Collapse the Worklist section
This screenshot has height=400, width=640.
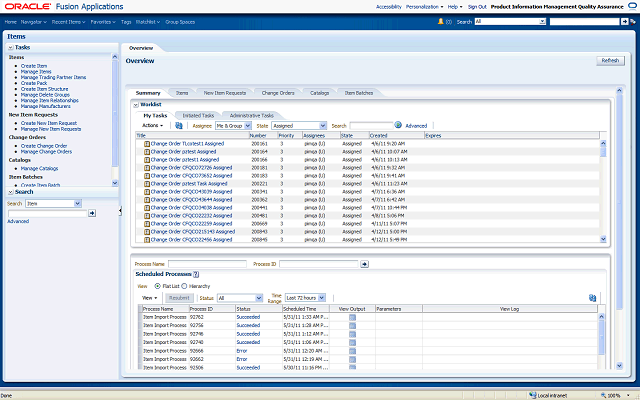pyautogui.click(x=137, y=104)
